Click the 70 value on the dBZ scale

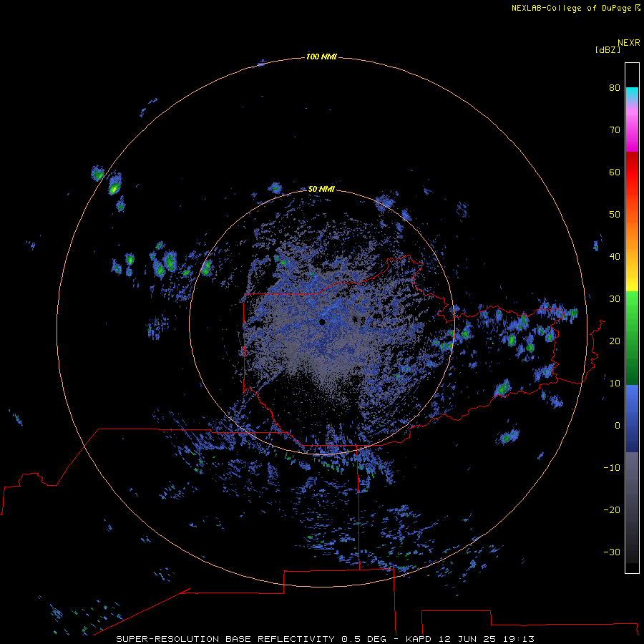click(615, 130)
